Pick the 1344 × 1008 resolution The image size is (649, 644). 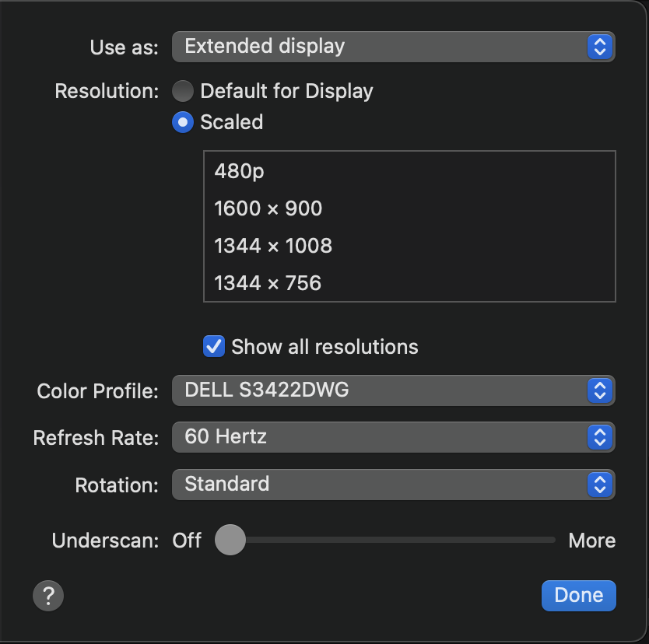pos(273,246)
